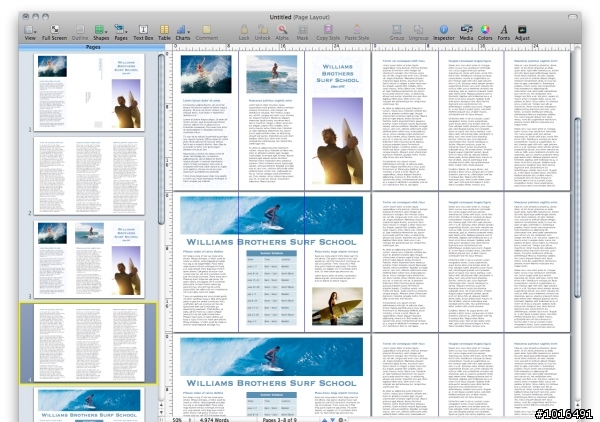600x422 pixels.
Task: Click the Mask toolbar icon
Action: click(x=302, y=33)
